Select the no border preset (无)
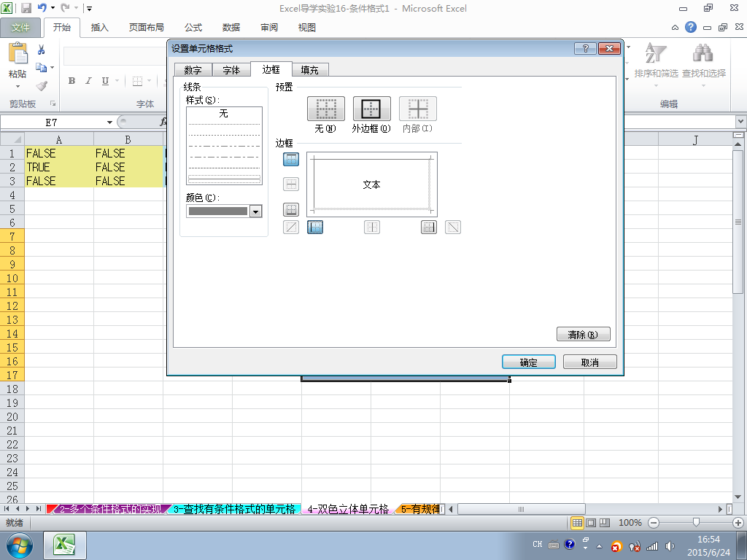The width and height of the screenshot is (747, 560). pos(326,109)
